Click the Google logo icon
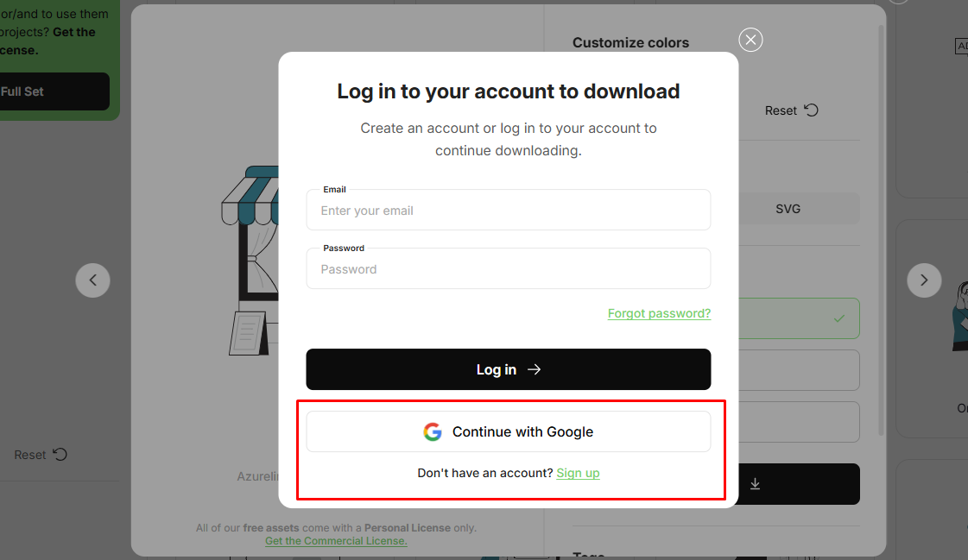The height and width of the screenshot is (560, 968). tap(433, 431)
